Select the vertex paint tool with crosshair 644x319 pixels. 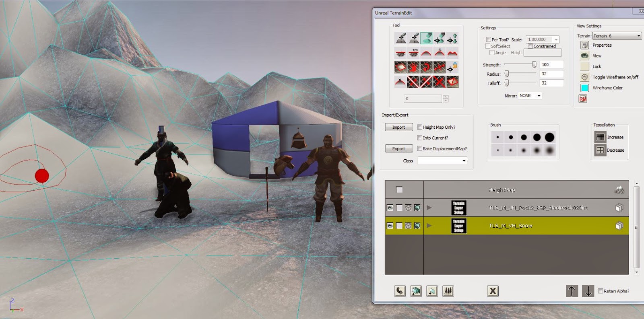pyautogui.click(x=439, y=38)
